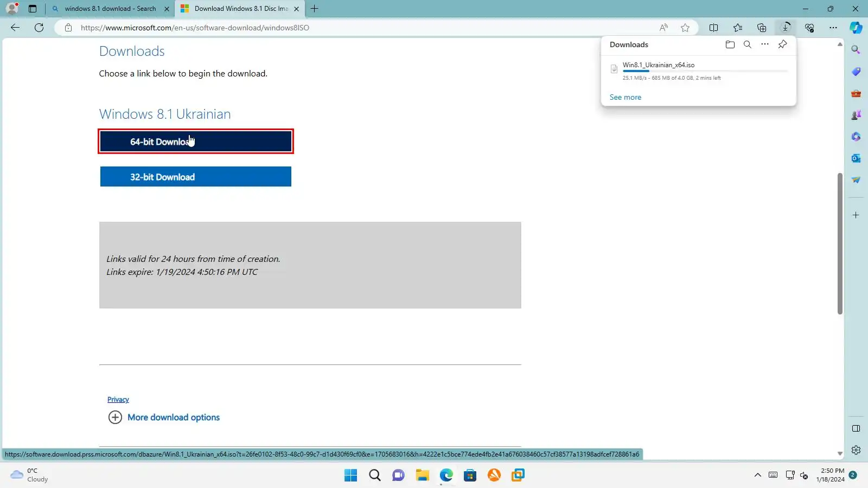Image resolution: width=868 pixels, height=488 pixels.
Task: Open the tab actions menu icon
Action: pos(33,9)
